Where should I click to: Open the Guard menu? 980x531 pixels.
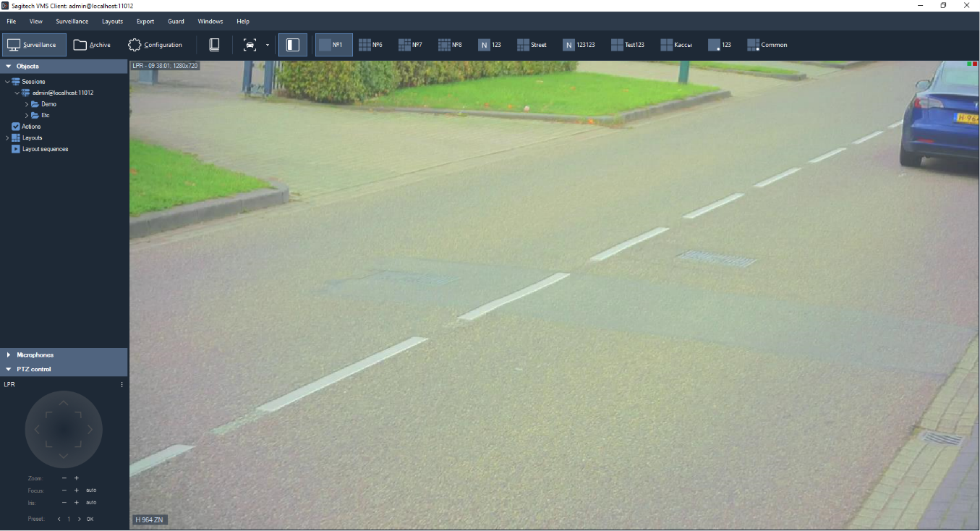pyautogui.click(x=176, y=22)
